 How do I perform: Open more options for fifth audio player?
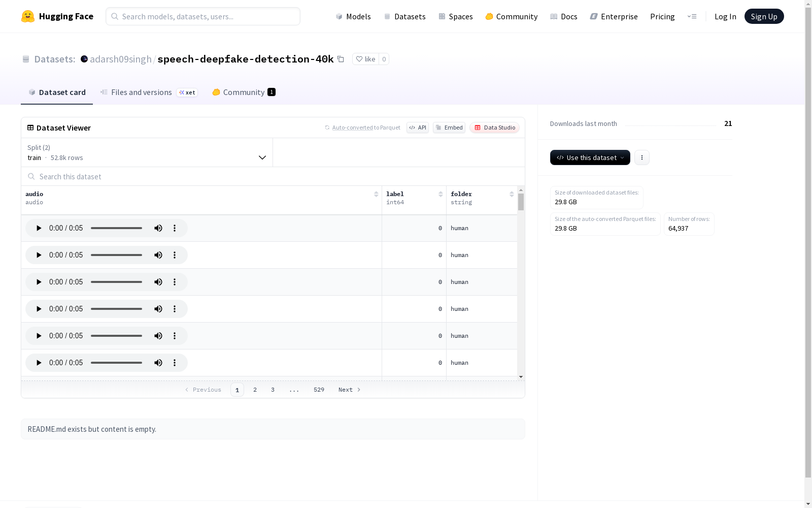point(175,336)
